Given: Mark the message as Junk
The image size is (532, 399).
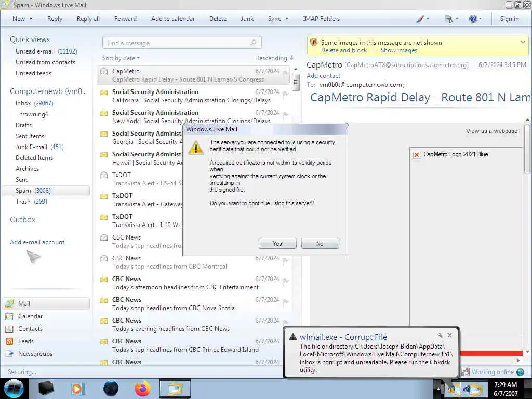Looking at the screenshot, I should [x=247, y=19].
